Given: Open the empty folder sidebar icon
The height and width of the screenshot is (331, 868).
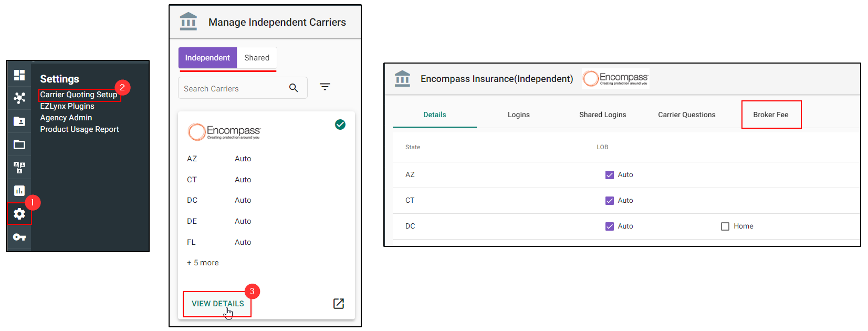Looking at the screenshot, I should [19, 144].
